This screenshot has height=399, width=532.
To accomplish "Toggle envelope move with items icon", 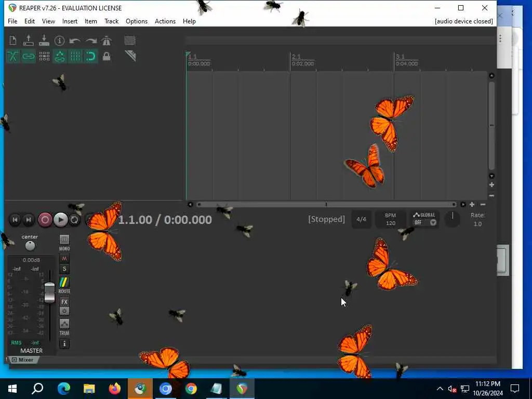I will 60,56.
